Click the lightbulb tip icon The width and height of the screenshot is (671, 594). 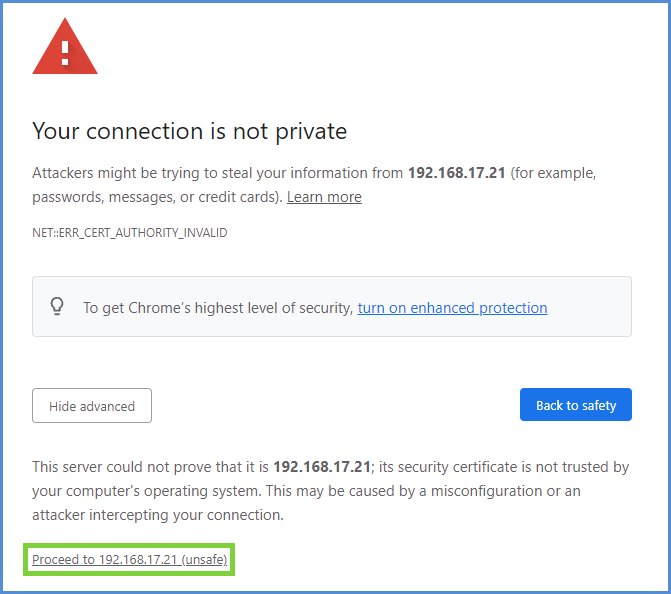coord(57,307)
